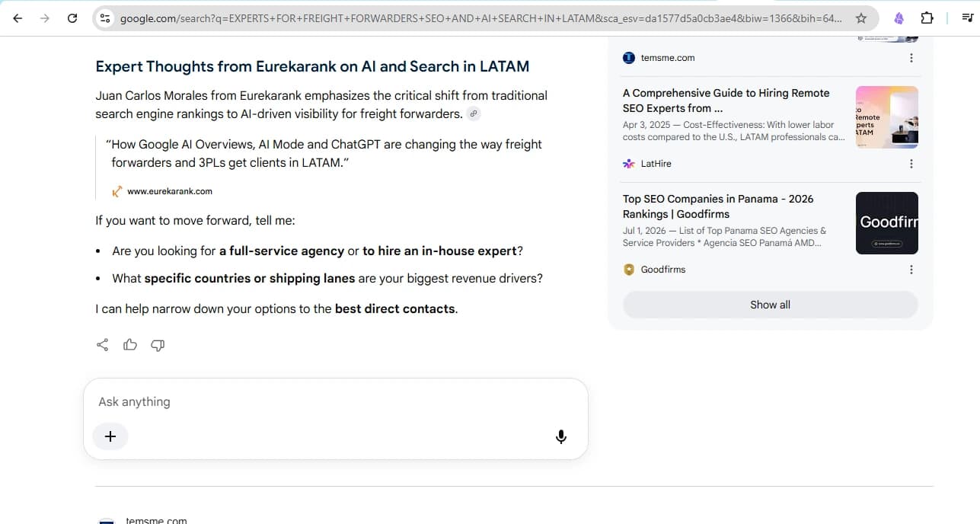This screenshot has height=524, width=980.
Task: Bookmark this page with the star icon
Action: (x=861, y=18)
